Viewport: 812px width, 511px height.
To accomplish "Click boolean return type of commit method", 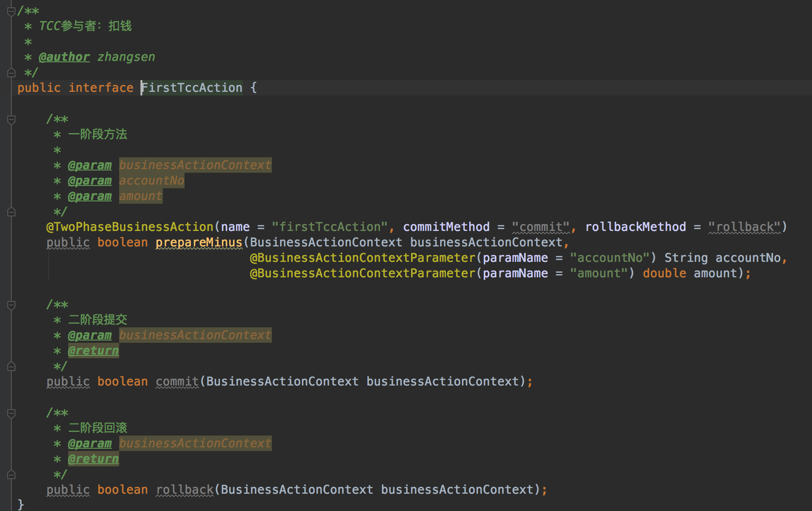I will [123, 381].
